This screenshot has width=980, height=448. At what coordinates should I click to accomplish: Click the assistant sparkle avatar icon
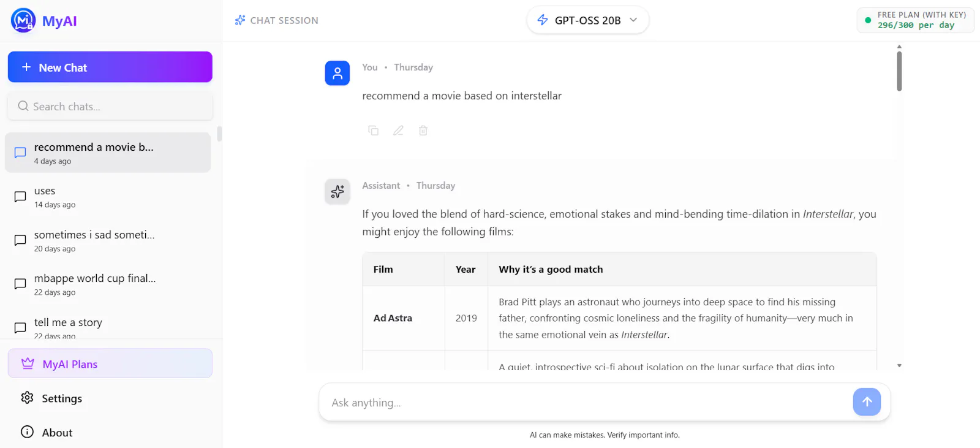click(337, 192)
